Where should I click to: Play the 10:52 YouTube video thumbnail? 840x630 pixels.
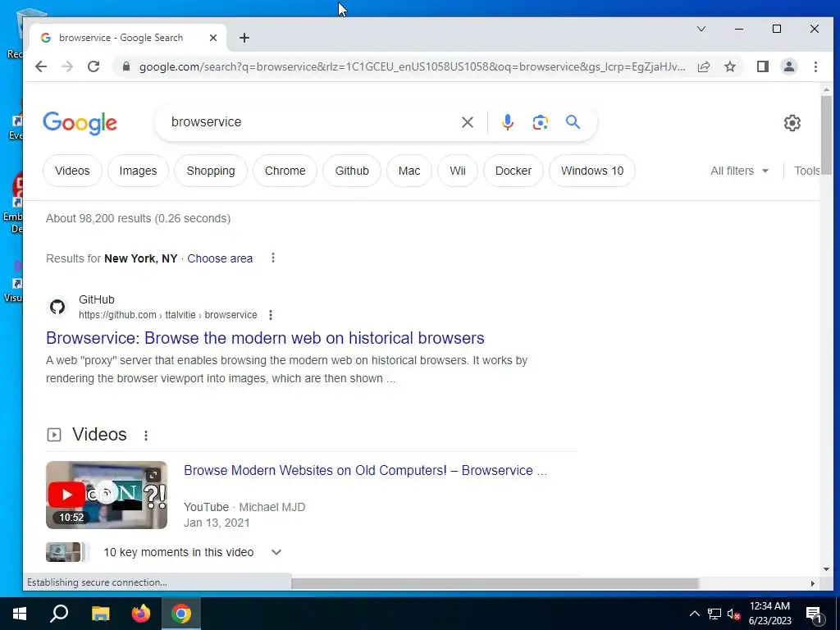click(107, 495)
